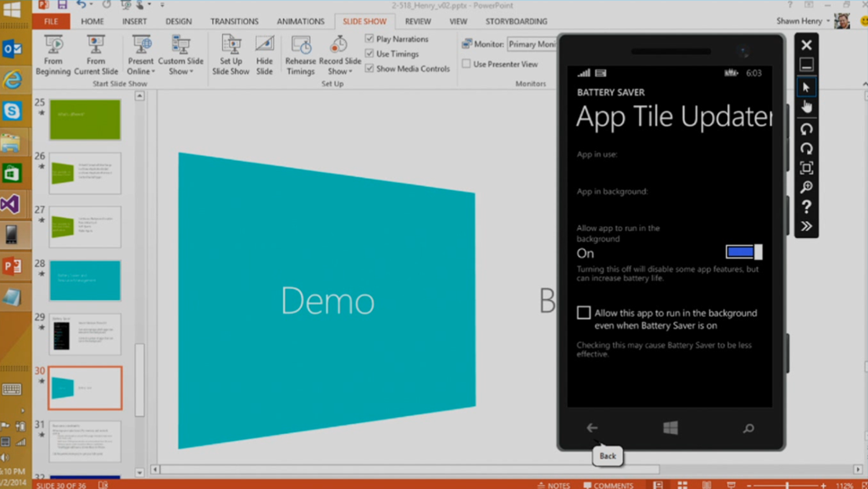Select emulator multi-touch hand tool
Screen dimensions: 868x489
807,106
